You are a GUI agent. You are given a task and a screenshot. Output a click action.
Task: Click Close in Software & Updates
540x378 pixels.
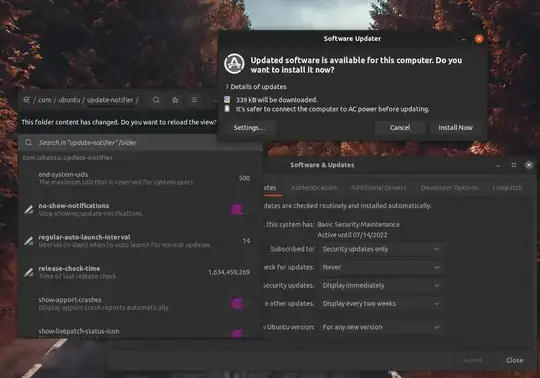click(515, 360)
